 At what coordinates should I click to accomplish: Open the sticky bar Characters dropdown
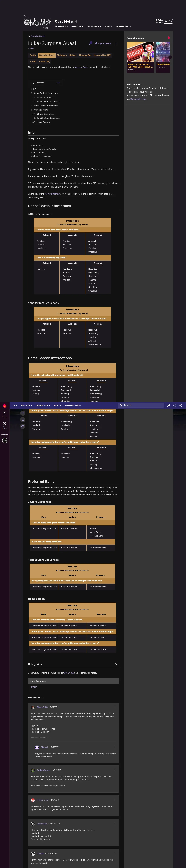(43, 405)
